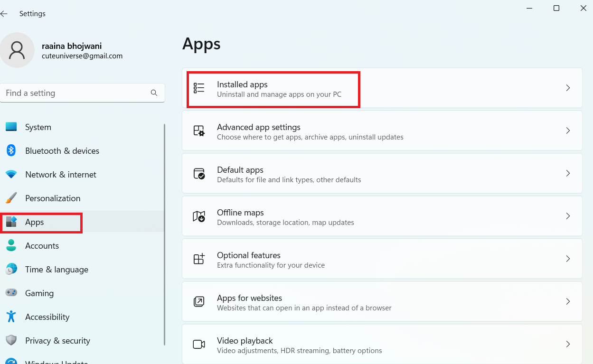The width and height of the screenshot is (593, 364).
Task: Open Offline maps via right chevron
Action: click(568, 216)
